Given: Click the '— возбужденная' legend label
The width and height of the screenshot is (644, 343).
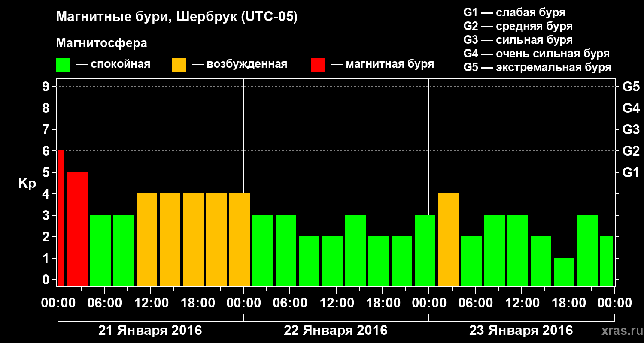Looking at the screenshot, I should (x=240, y=65).
